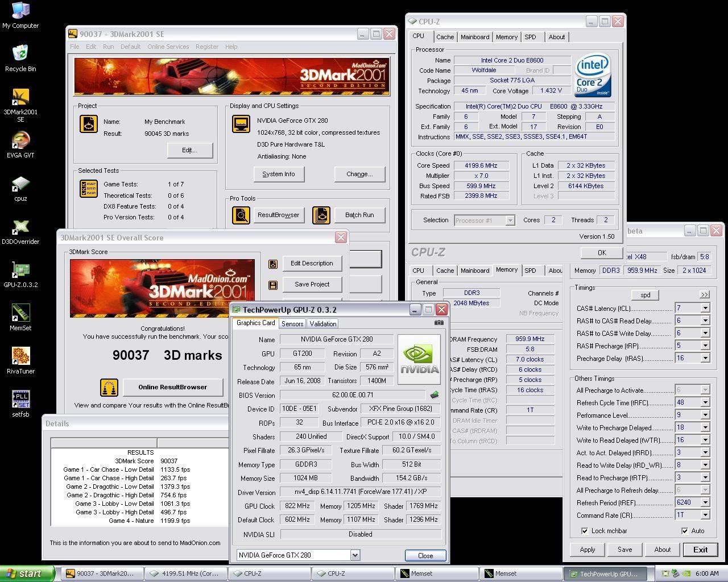The height and width of the screenshot is (582, 728).
Task: Launch D3DOverrider desktop shortcut
Action: coord(20,231)
